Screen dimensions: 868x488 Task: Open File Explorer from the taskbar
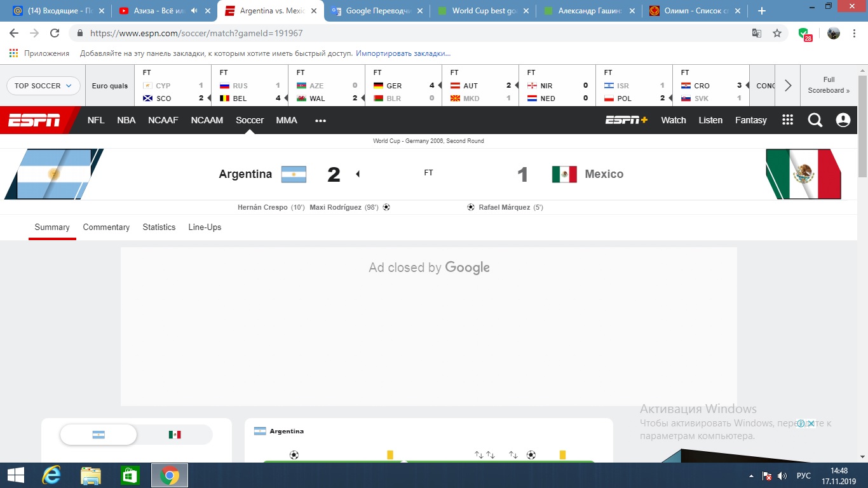pyautogui.click(x=91, y=475)
